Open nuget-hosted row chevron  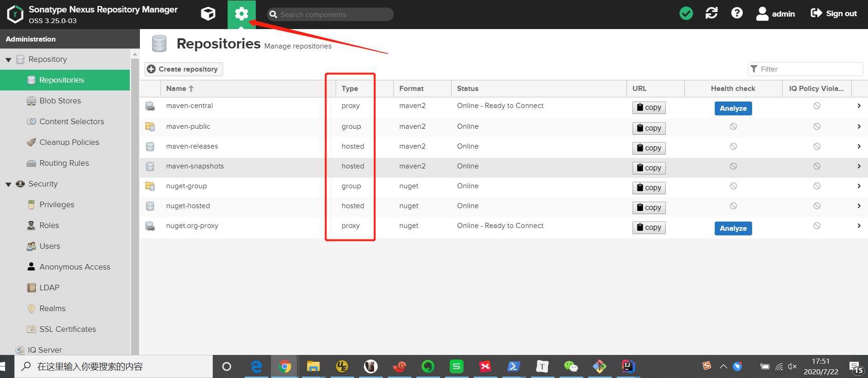coord(859,206)
